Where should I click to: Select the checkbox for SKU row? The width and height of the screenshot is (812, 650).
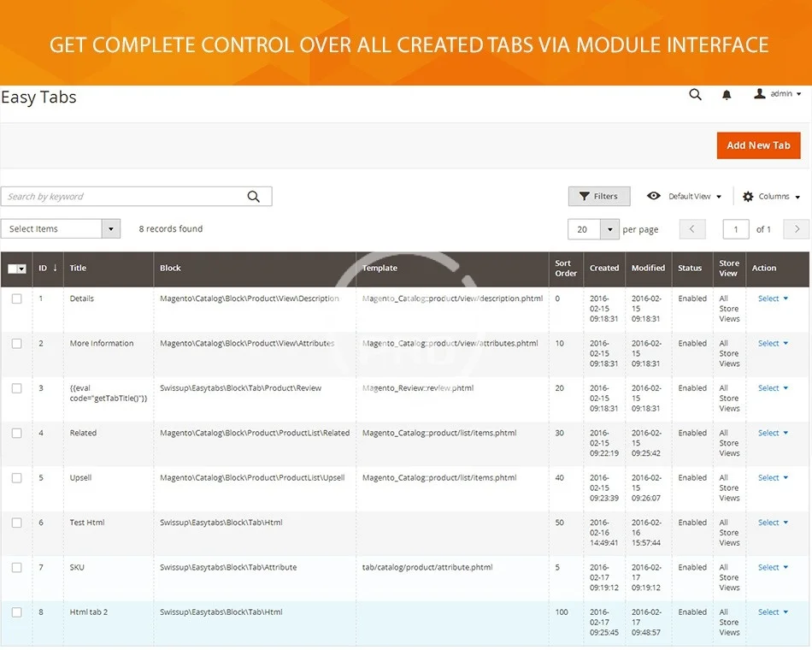tap(16, 568)
